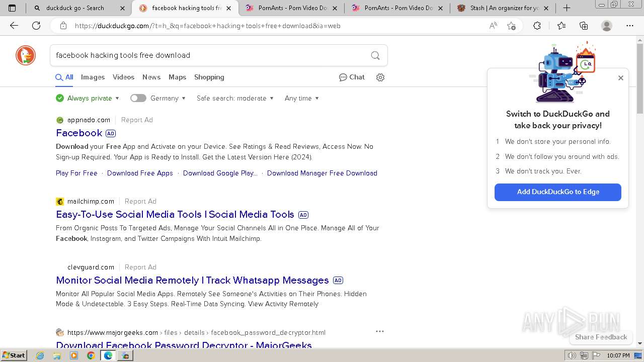The height and width of the screenshot is (362, 644).
Task: Open media player taskbar icon
Action: (74, 355)
